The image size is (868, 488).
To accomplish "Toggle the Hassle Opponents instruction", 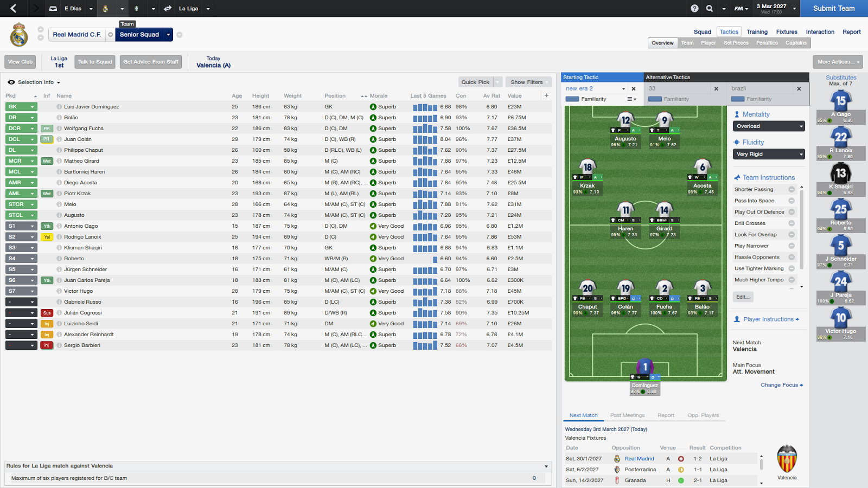I will pyautogui.click(x=792, y=258).
